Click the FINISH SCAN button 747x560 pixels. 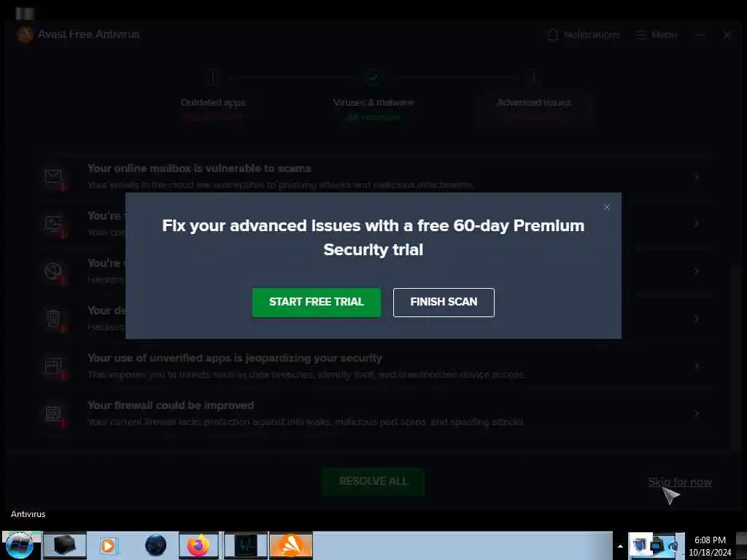[x=444, y=302]
